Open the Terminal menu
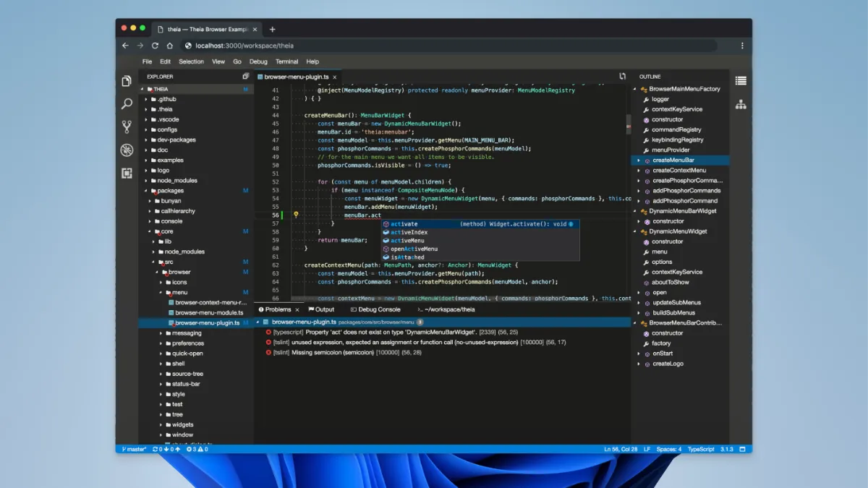The height and width of the screenshot is (488, 868). click(286, 61)
